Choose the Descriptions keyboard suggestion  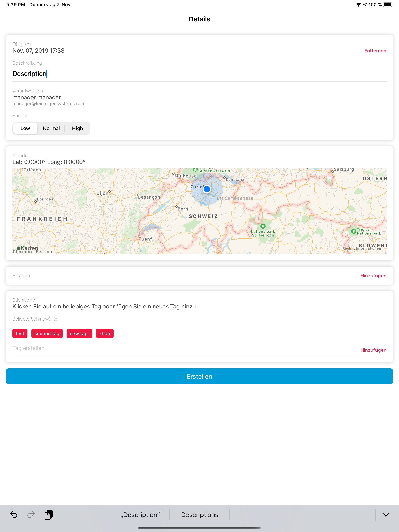pos(199,514)
